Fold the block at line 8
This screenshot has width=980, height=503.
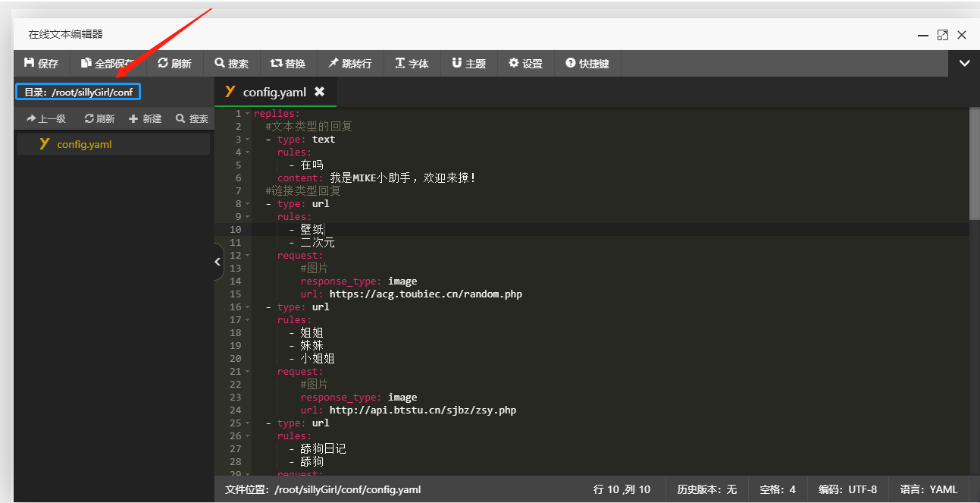[247, 204]
